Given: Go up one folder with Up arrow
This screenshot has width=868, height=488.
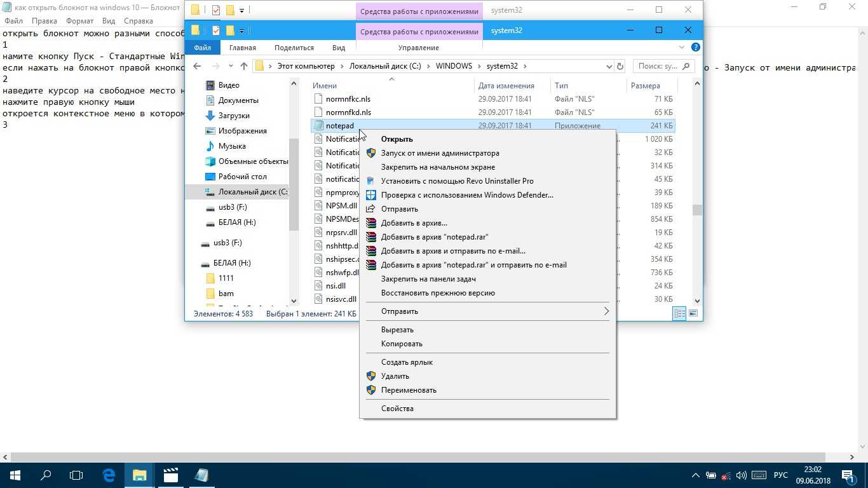Looking at the screenshot, I should tap(244, 66).
